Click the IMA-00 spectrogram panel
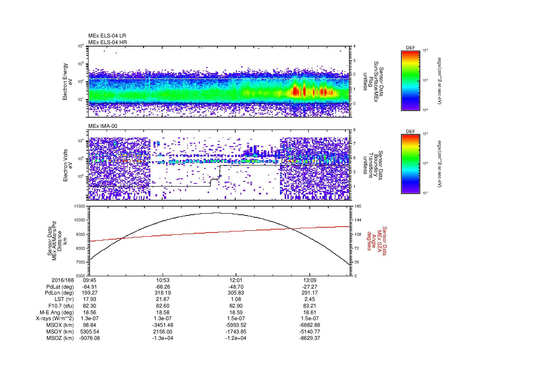The image size is (555, 392). coord(219,165)
